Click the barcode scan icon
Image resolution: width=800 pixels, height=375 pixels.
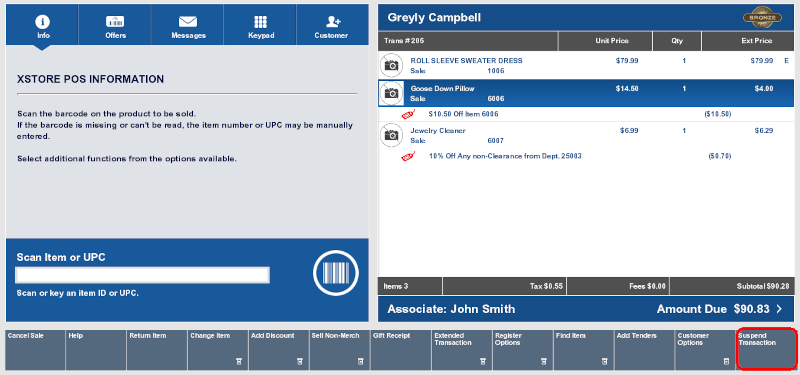tap(336, 273)
